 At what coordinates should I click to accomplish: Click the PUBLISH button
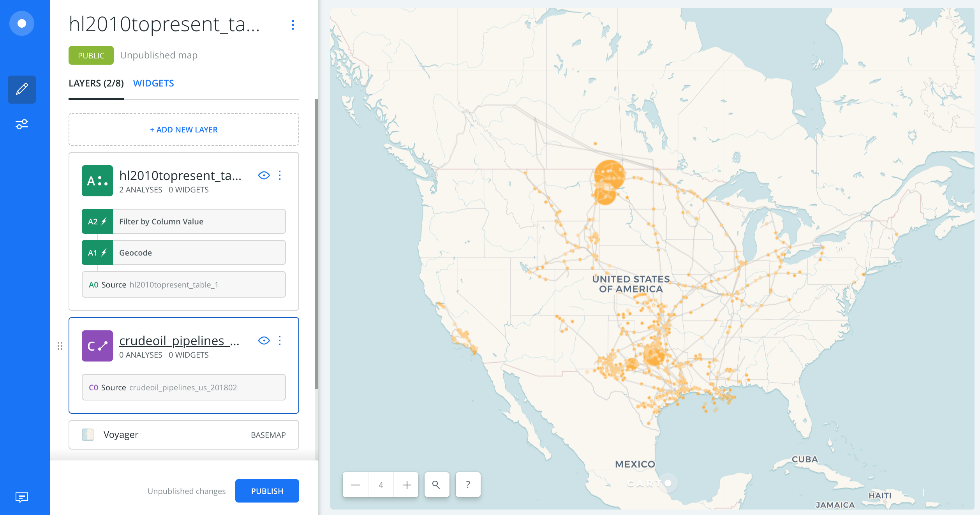pos(267,491)
